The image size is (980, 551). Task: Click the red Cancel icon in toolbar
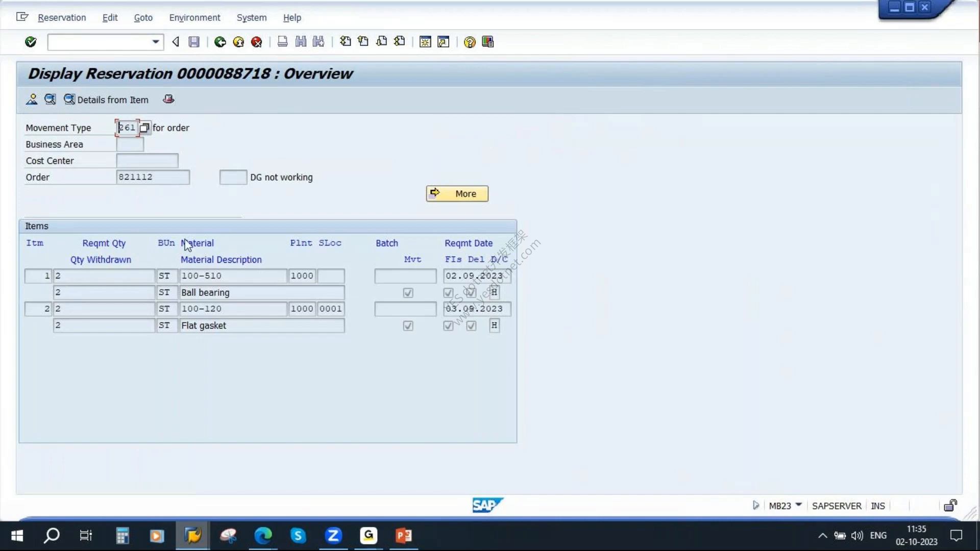(257, 42)
